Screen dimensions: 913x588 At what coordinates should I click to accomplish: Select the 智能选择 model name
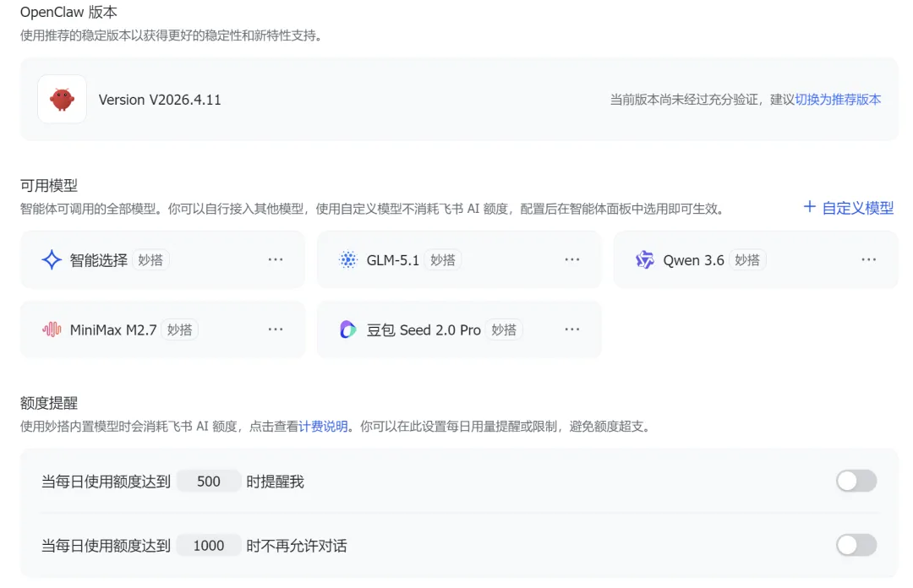(98, 260)
